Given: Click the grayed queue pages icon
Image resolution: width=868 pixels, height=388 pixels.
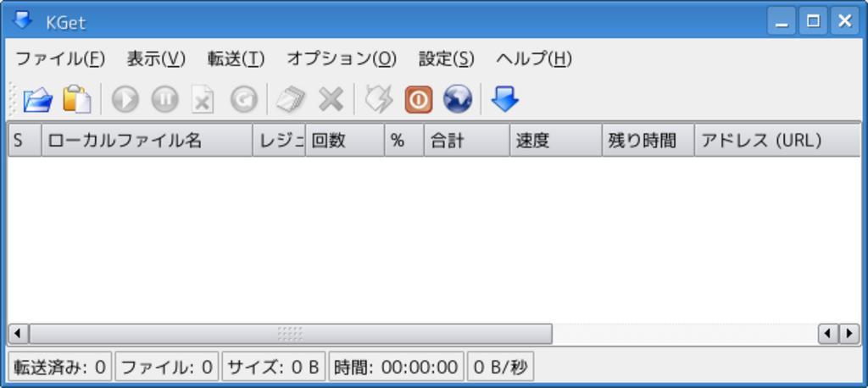Looking at the screenshot, I should 291,100.
